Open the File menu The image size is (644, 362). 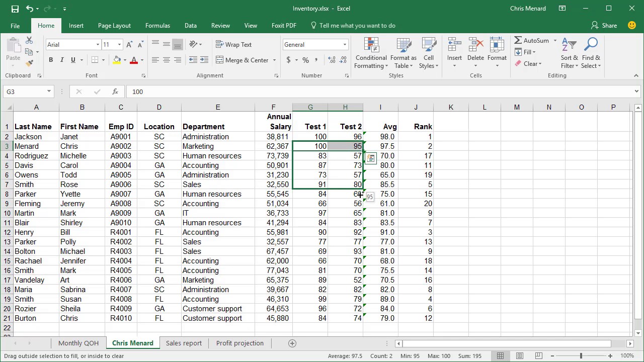tap(15, 26)
